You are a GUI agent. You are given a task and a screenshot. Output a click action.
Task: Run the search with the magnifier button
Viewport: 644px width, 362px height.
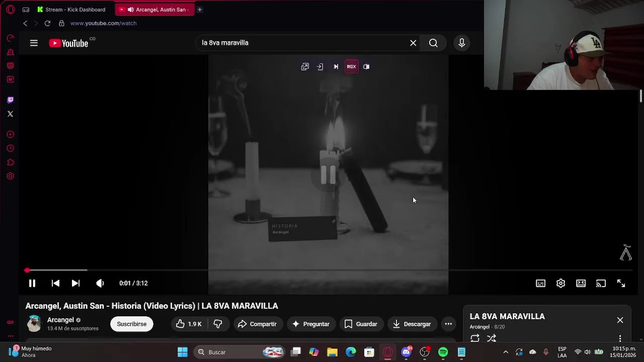click(433, 43)
